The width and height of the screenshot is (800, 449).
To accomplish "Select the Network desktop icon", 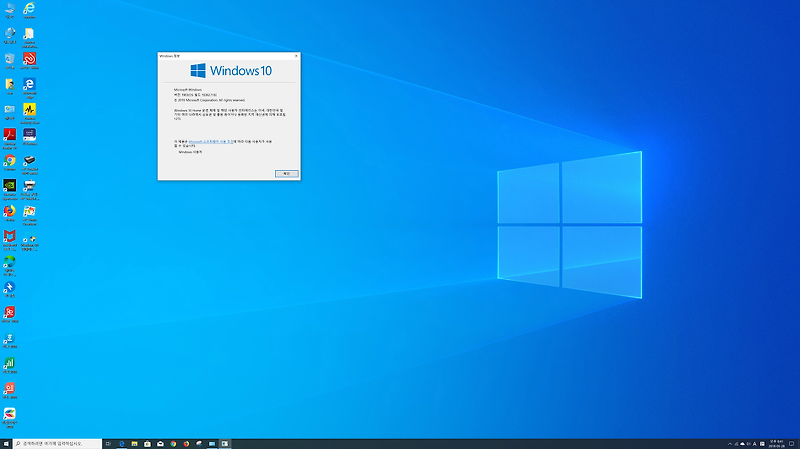I will (x=10, y=35).
